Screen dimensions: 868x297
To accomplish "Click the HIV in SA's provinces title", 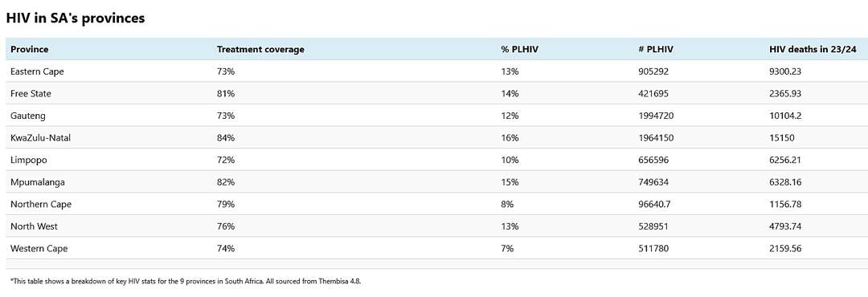I will point(76,18).
